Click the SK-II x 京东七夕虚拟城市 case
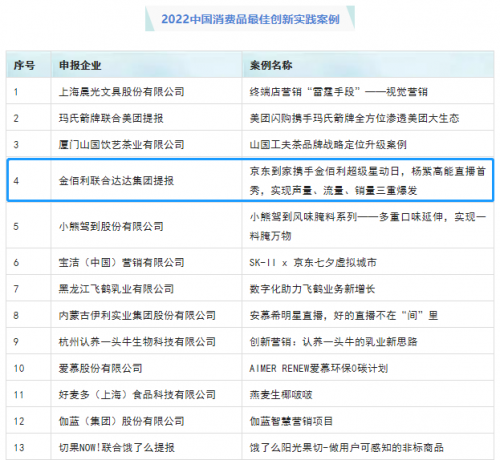Image resolution: width=500 pixels, height=460 pixels. point(313,263)
